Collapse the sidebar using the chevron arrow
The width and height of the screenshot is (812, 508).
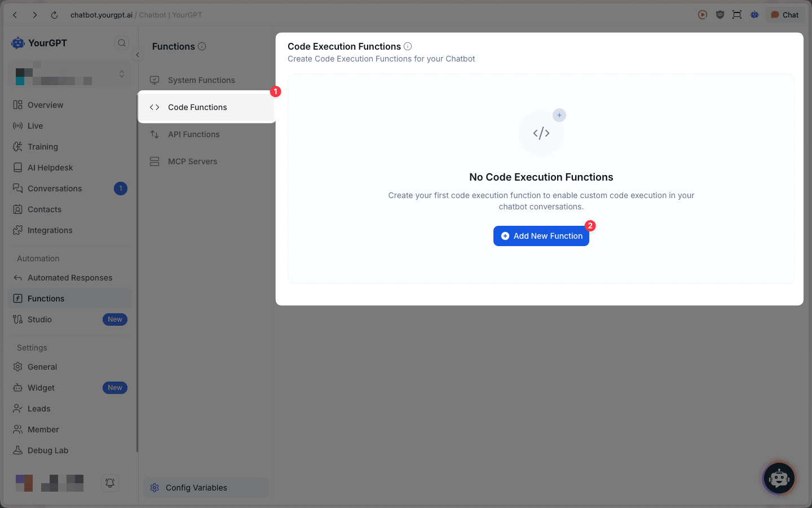[x=138, y=55]
